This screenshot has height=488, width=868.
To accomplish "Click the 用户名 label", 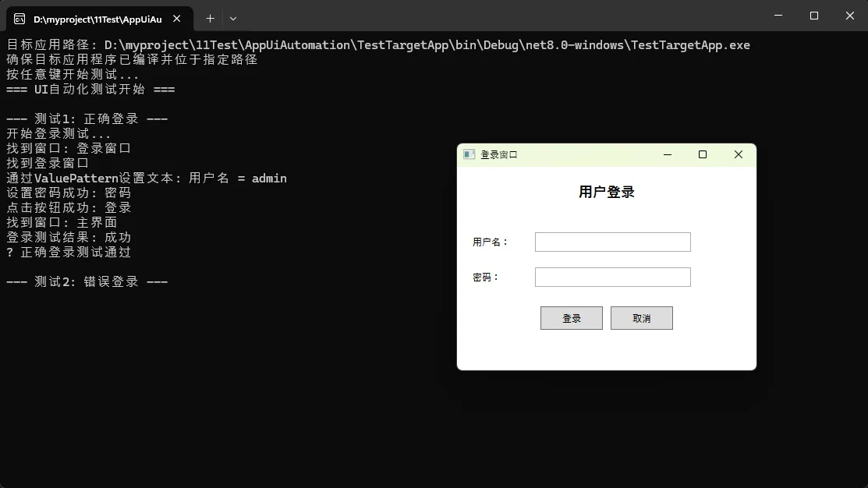I will click(x=491, y=242).
